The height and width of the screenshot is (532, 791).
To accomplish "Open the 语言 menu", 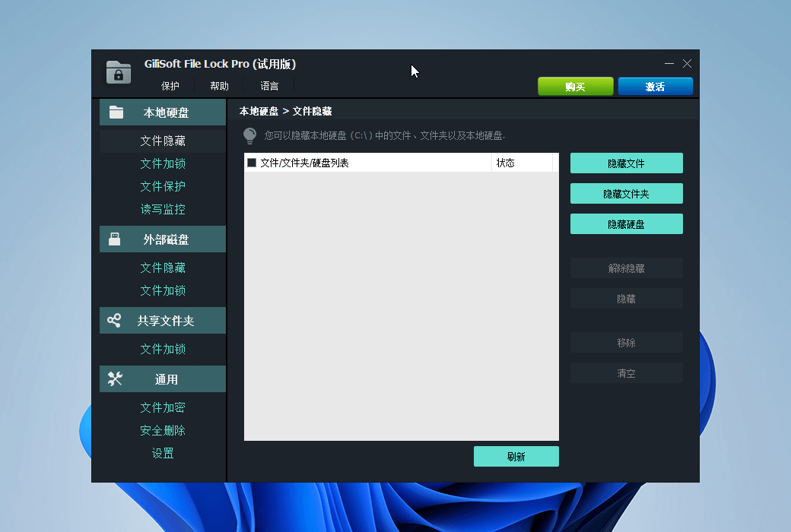I will (x=269, y=86).
